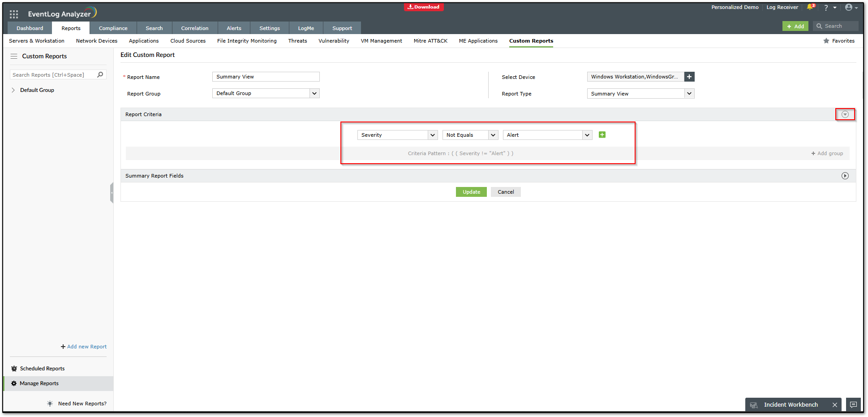The image size is (868, 417).
Task: Click the search reports magnifier icon
Action: [100, 75]
